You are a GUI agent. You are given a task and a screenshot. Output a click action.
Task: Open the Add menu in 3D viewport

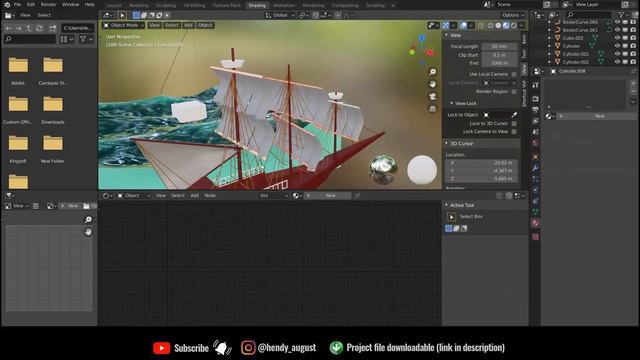tap(188, 25)
